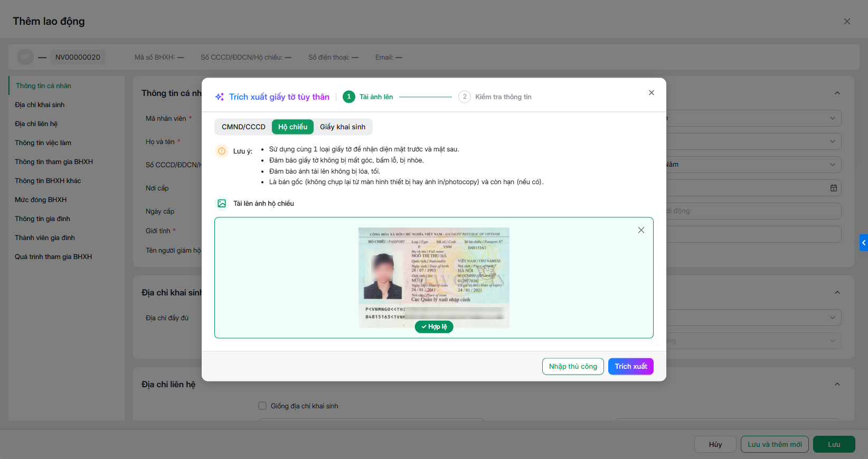This screenshot has width=868, height=459.
Task: Remove the uploaded passport image
Action: pyautogui.click(x=641, y=230)
